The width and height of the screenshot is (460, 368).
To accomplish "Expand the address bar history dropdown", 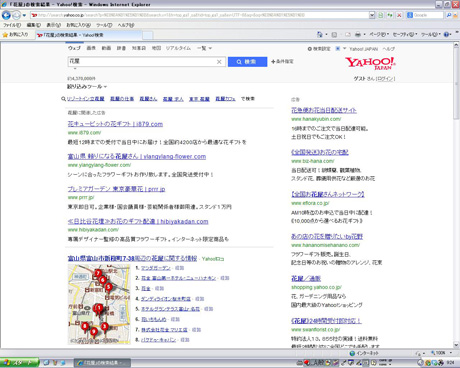I will (x=372, y=15).
